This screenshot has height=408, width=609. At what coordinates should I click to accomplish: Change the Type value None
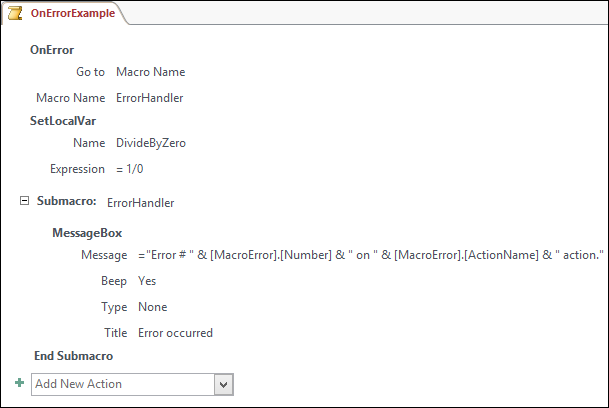152,307
